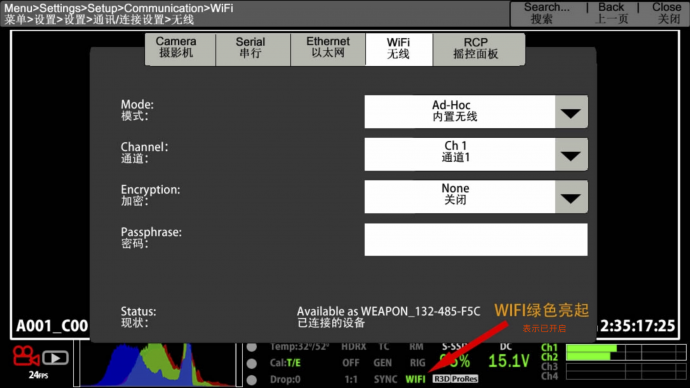The width and height of the screenshot is (690, 388).
Task: Select the WiFi tab
Action: (399, 49)
